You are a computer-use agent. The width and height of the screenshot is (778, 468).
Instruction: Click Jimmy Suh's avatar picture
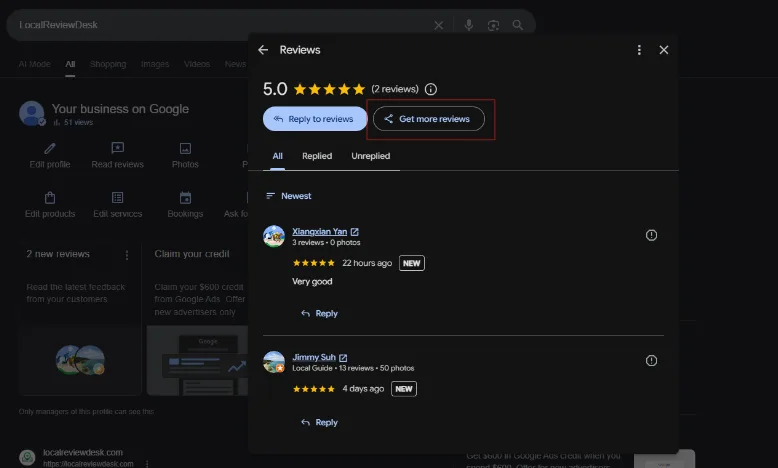point(274,361)
